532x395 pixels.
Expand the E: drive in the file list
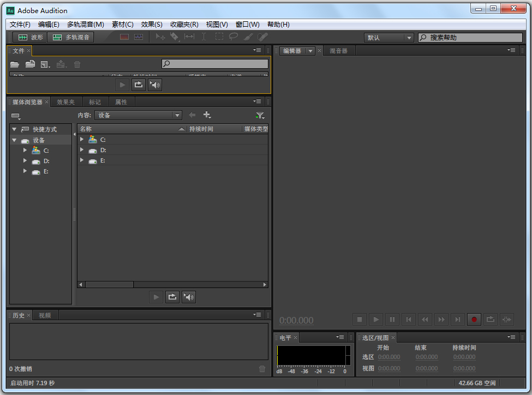click(82, 160)
